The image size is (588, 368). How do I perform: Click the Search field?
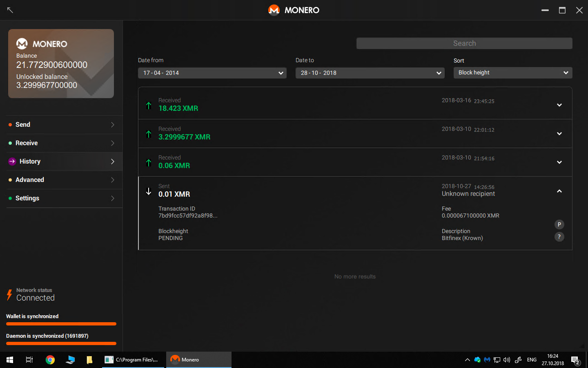point(464,43)
